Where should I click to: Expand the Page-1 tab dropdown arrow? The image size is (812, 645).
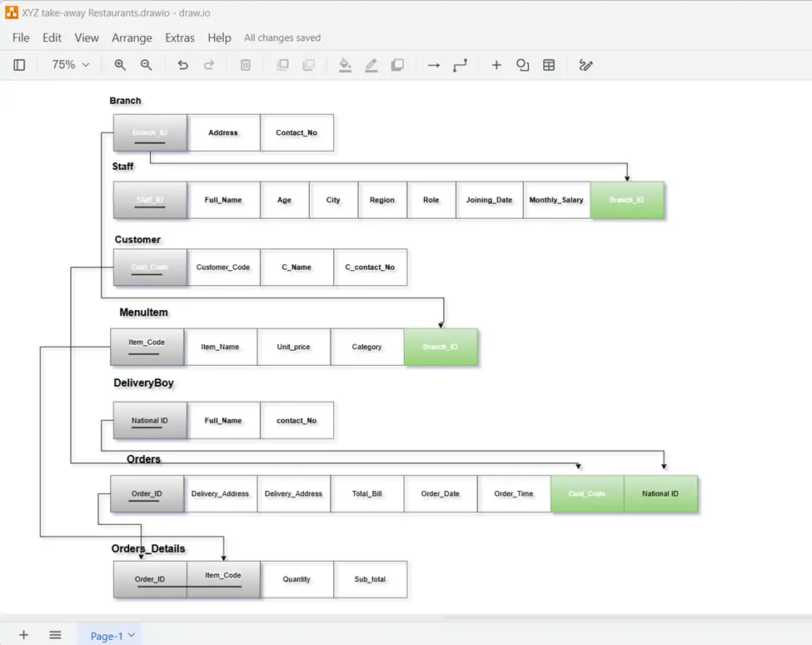(132, 635)
